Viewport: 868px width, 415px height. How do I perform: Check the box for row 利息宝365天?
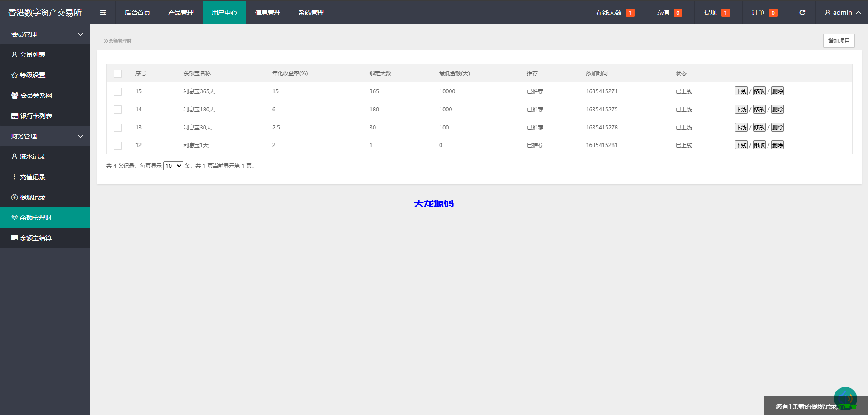click(118, 92)
